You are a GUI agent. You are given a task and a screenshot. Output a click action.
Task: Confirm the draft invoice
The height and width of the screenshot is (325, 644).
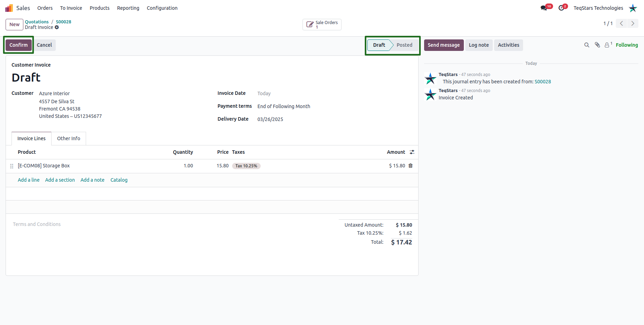[x=18, y=45]
